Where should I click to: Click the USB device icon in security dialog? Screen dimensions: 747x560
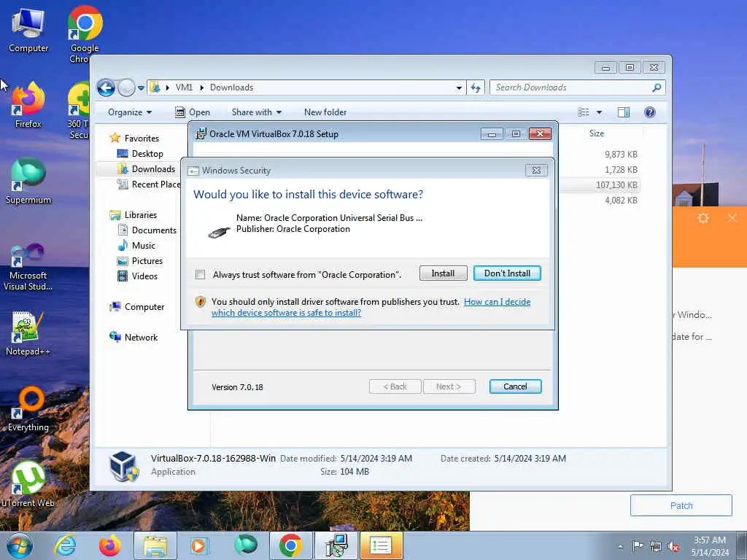pos(219,233)
